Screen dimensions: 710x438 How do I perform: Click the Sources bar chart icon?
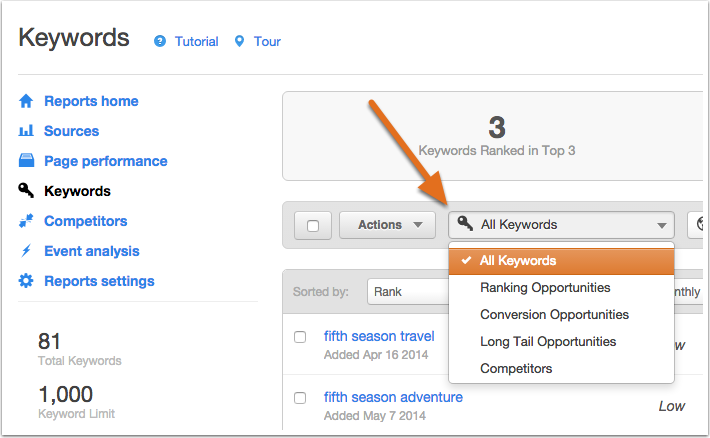tap(26, 131)
